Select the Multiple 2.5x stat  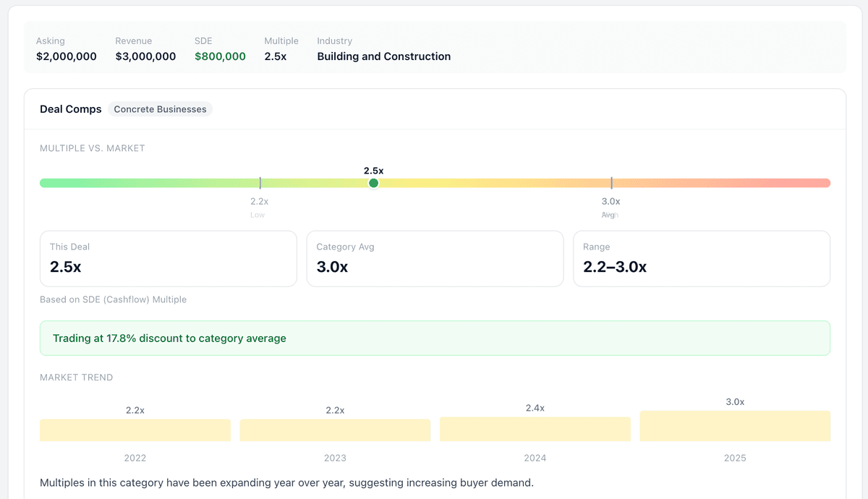click(x=276, y=56)
